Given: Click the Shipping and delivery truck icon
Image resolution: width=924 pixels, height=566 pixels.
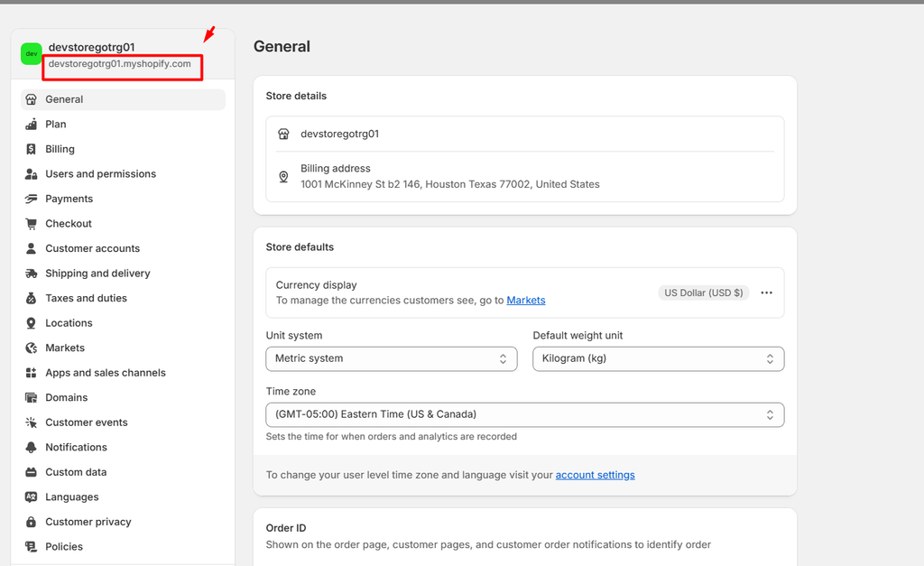Looking at the screenshot, I should [x=32, y=274].
